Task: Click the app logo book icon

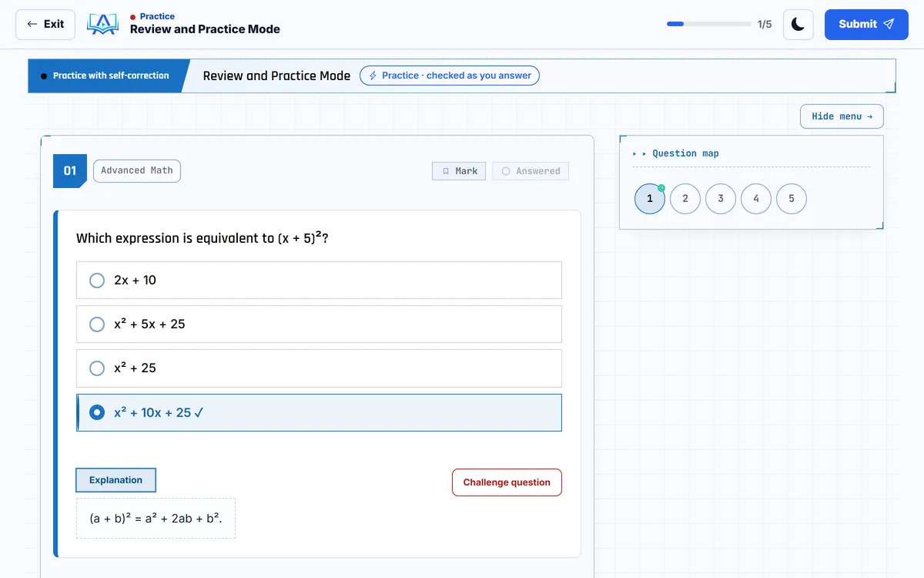Action: (x=102, y=24)
